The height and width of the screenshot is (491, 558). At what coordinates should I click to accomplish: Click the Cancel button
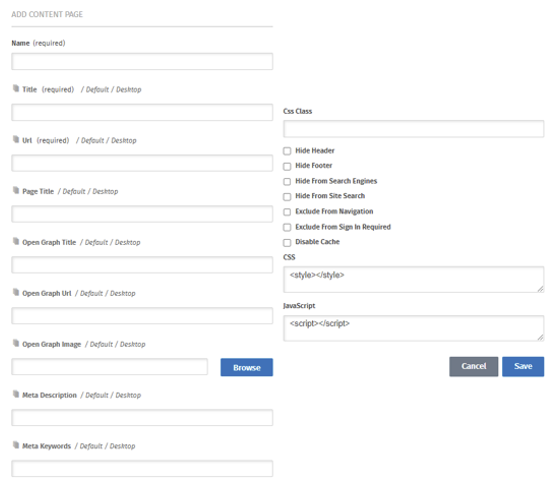pyautogui.click(x=474, y=366)
